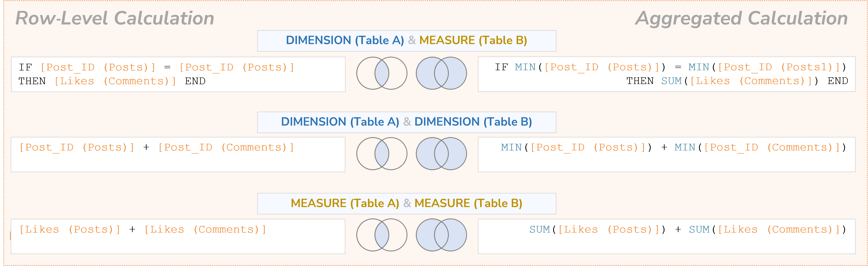Click the DIMENSION (Table A) & DIMENSION (Table B) header
This screenshot has height=266, width=868.
pyautogui.click(x=407, y=122)
